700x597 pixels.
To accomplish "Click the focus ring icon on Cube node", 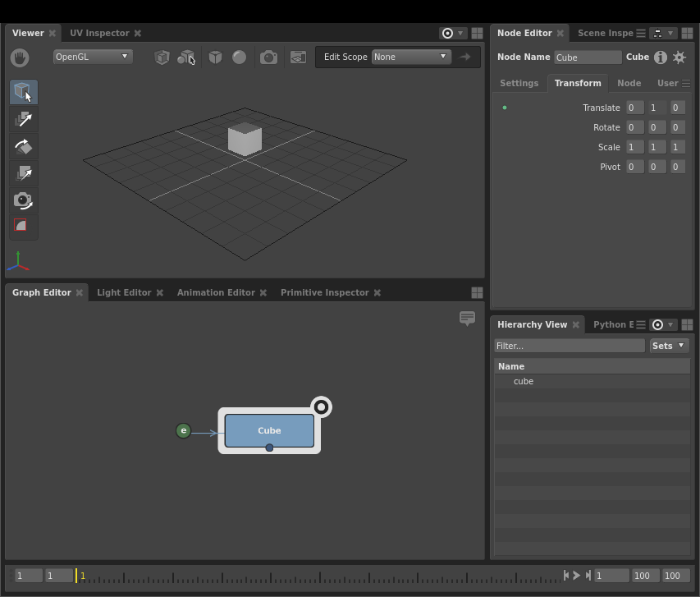I will pyautogui.click(x=322, y=407).
